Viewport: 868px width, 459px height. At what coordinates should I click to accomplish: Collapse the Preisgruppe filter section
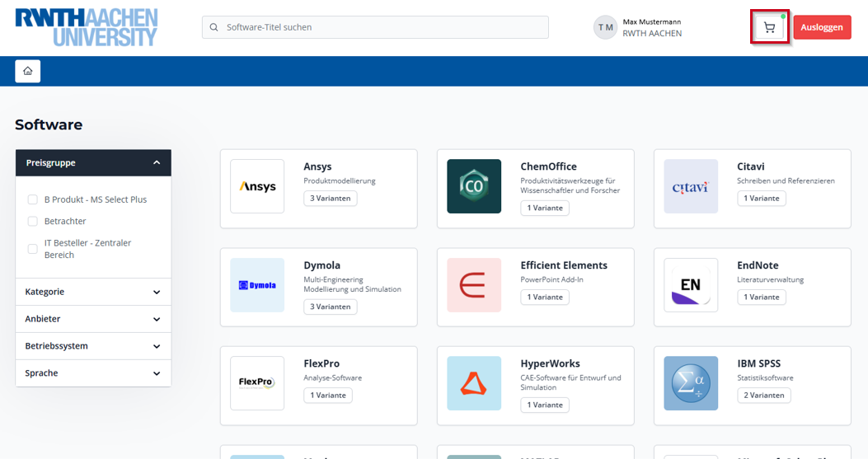coord(93,163)
